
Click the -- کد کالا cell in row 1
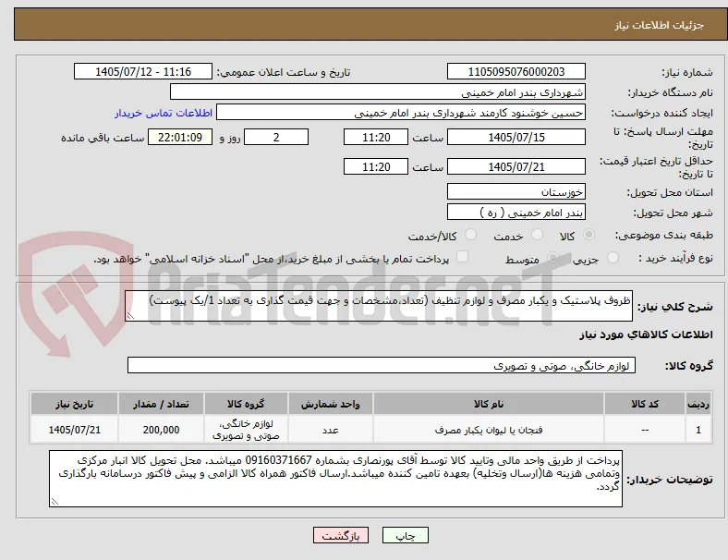(x=645, y=430)
